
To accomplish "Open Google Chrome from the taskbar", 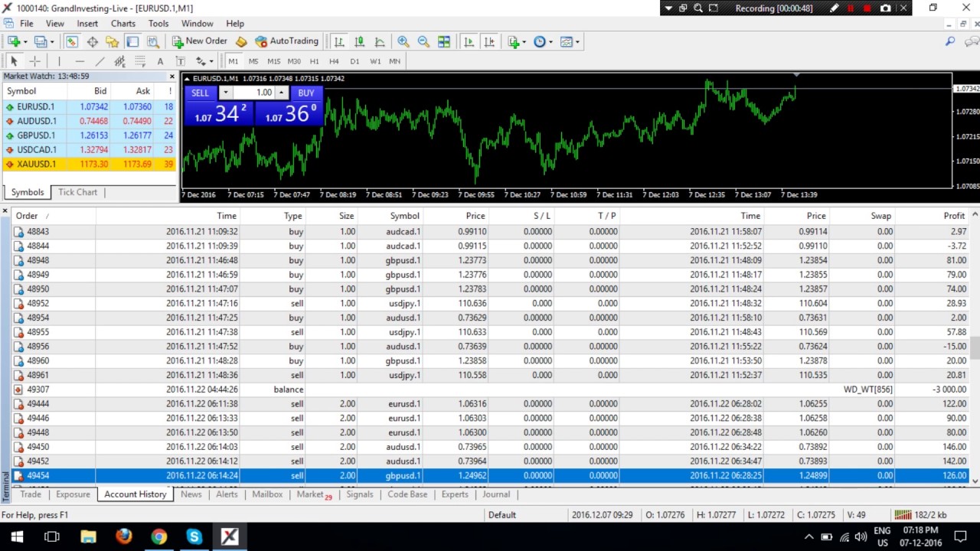I will point(158,536).
